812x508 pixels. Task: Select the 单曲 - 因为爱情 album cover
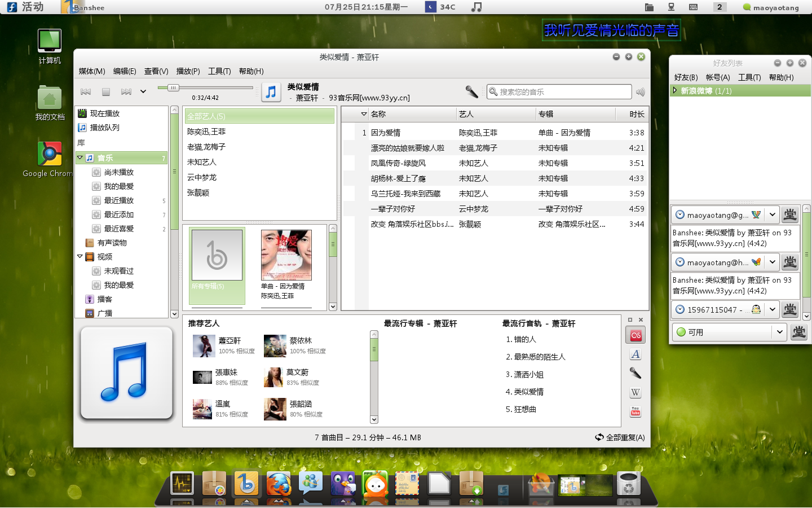286,255
